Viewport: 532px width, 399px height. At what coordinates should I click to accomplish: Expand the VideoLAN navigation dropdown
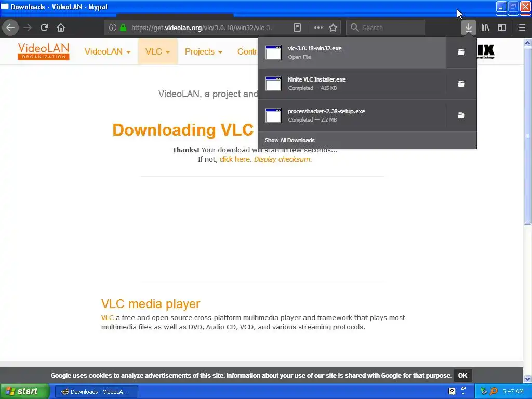pyautogui.click(x=107, y=51)
